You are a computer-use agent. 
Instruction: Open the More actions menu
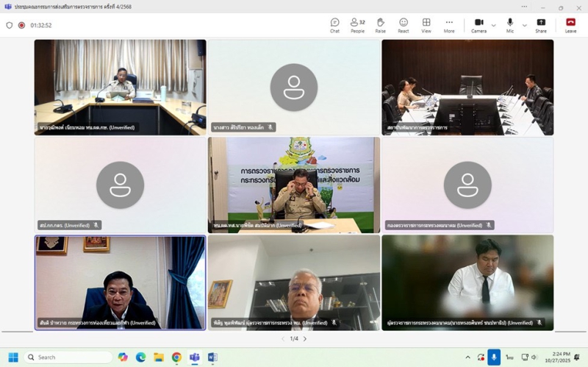tap(449, 25)
